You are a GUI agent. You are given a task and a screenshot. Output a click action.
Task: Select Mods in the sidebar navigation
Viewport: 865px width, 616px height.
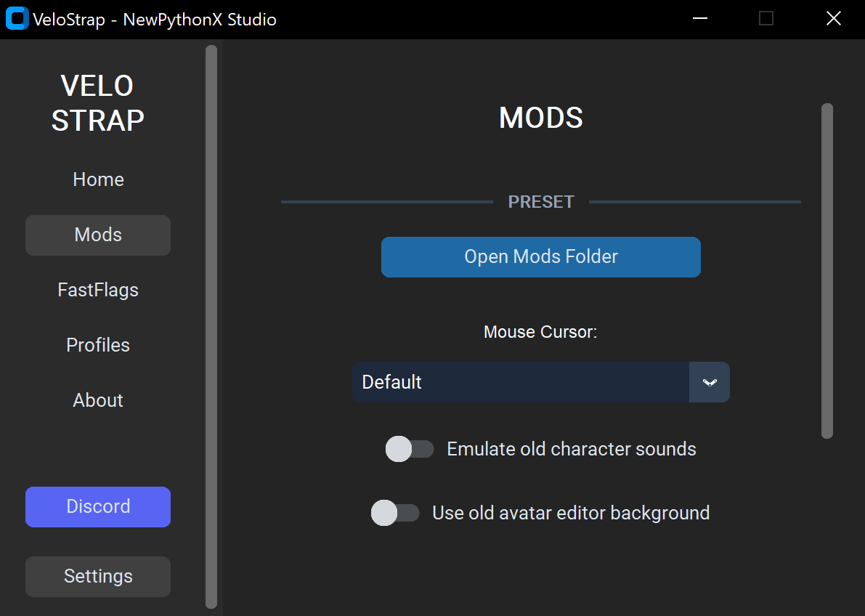[x=98, y=235]
